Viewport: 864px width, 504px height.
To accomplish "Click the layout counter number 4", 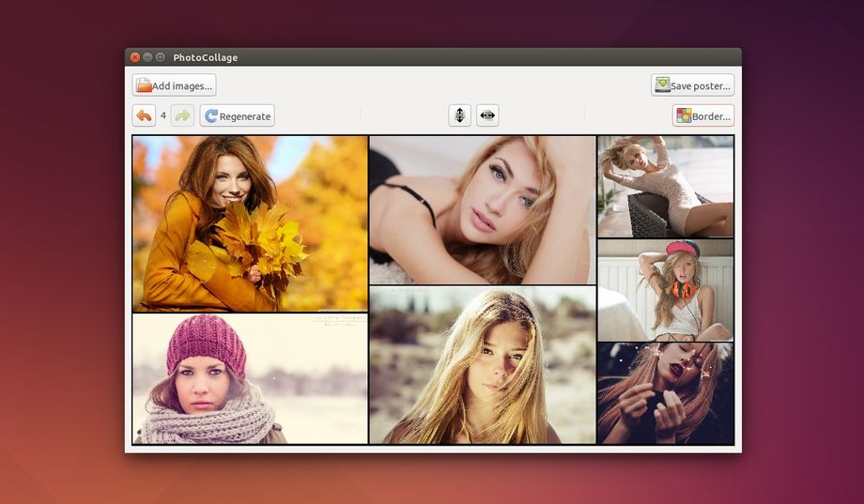I will [x=163, y=116].
